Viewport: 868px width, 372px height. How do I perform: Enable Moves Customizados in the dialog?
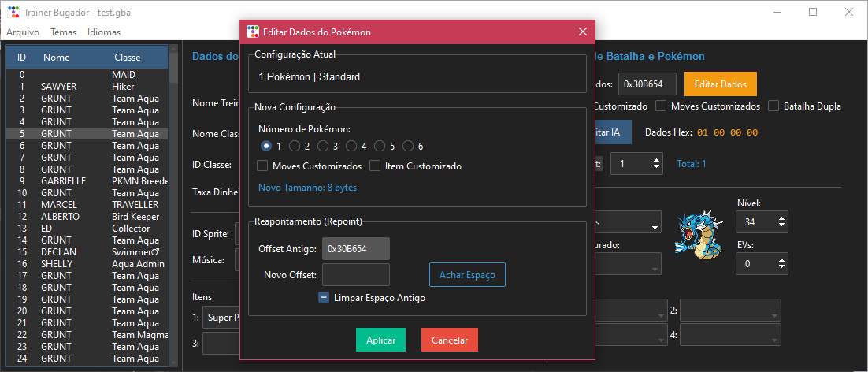coord(263,166)
